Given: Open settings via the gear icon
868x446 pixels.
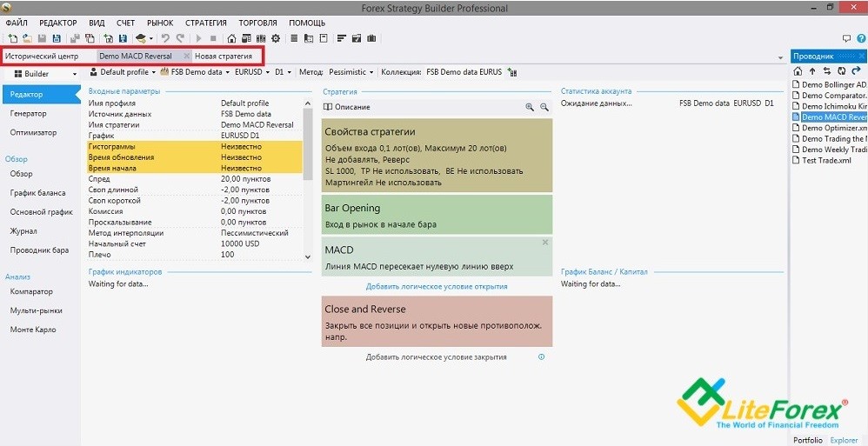Looking at the screenshot, I should pos(276,38).
